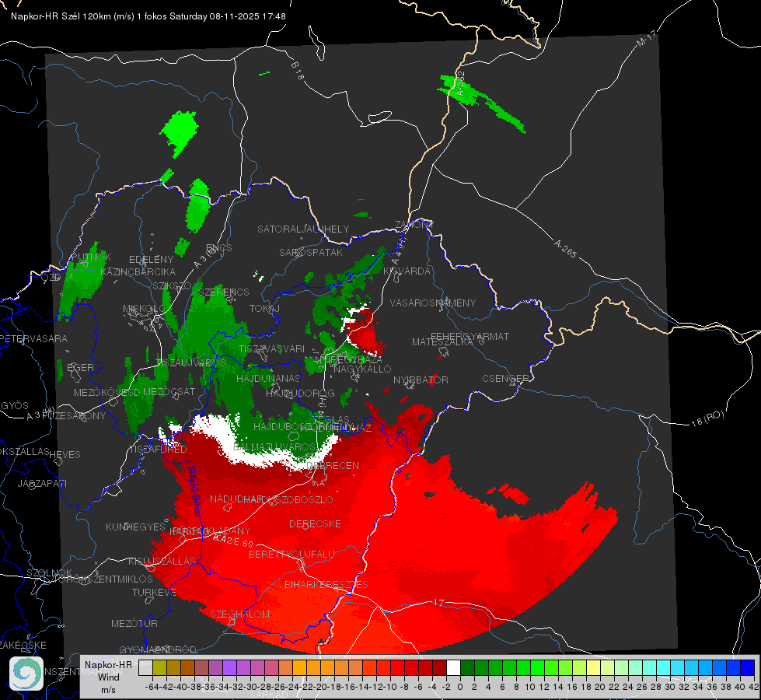Screen dimensions: 761x700
Task: Click the PUTNOK town label
Action: tap(91, 257)
